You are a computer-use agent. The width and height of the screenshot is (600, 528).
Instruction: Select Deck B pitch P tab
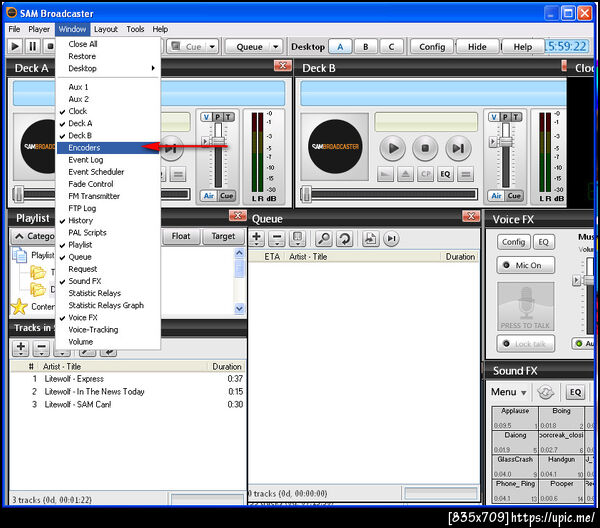(505, 117)
